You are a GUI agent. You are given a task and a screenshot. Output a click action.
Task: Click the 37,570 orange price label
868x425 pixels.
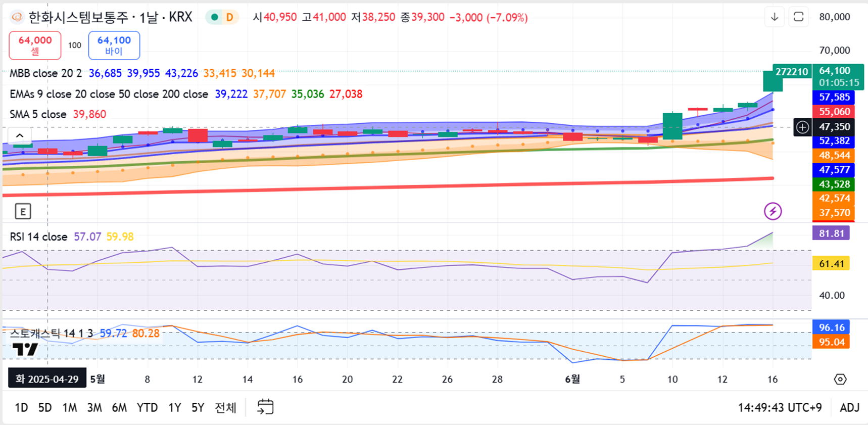(x=834, y=213)
